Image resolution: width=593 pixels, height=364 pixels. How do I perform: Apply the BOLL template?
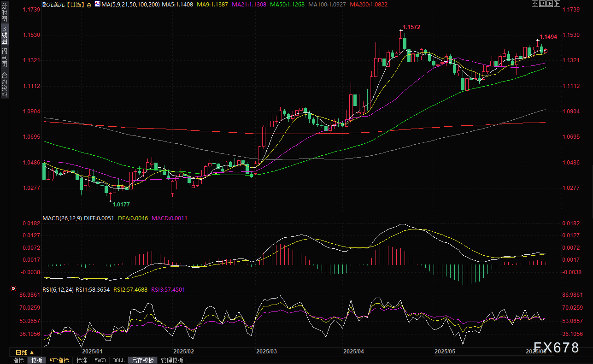point(118,360)
